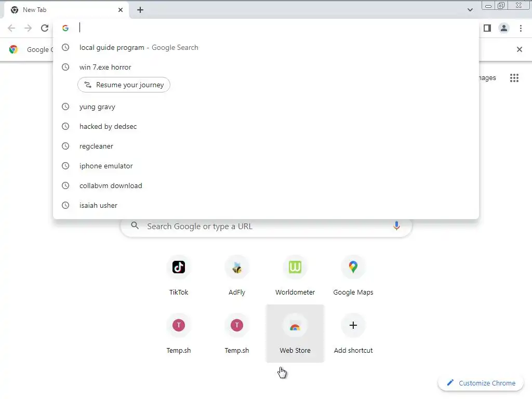Open Chrome's three-dot menu

[x=521, y=28]
